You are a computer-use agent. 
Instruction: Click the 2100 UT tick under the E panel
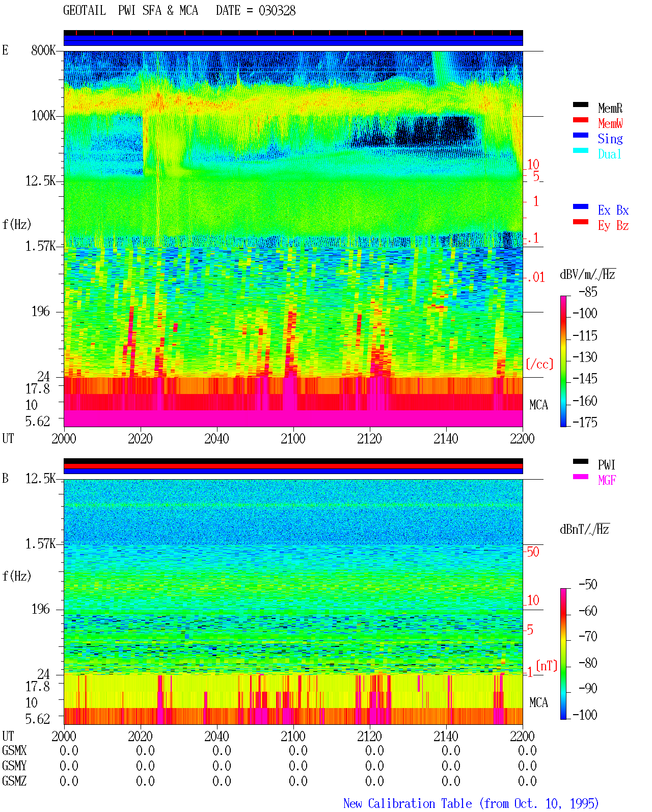point(293,439)
